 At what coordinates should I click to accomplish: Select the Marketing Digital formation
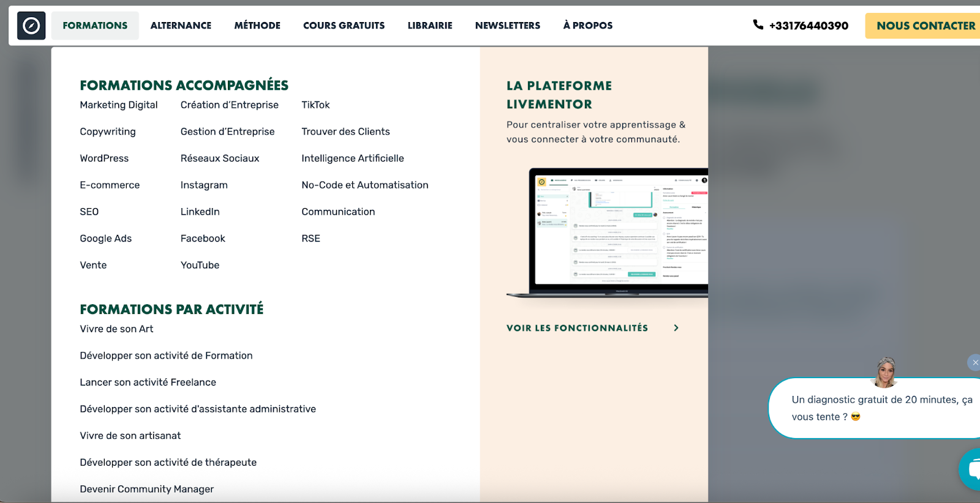[119, 105]
